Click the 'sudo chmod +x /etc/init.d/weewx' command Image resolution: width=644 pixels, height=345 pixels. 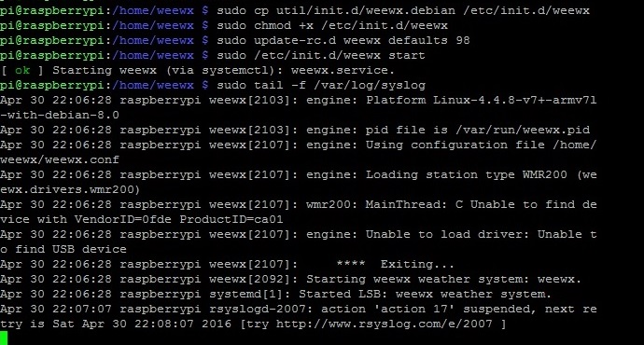click(x=332, y=25)
